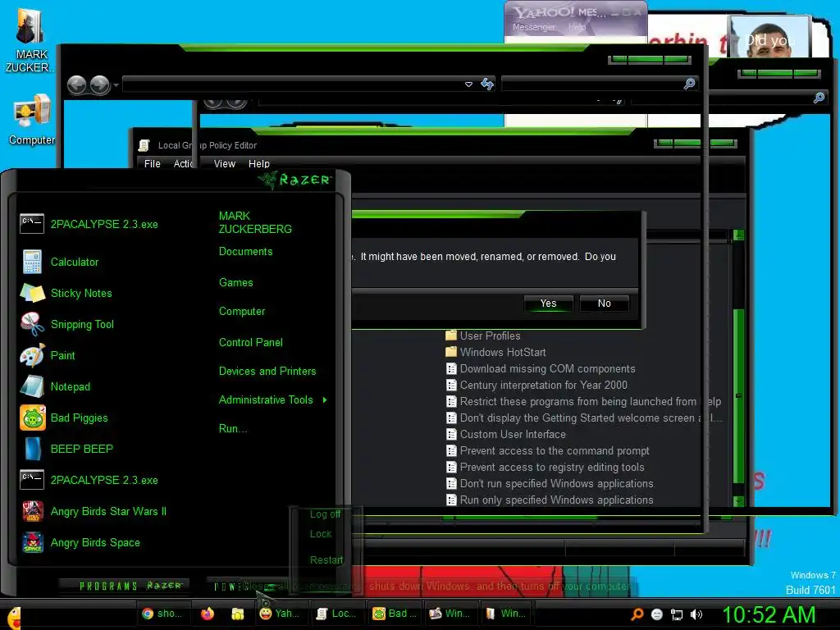Open the Yahoo Messenger Help menu
This screenshot has width=840, height=630.
click(x=577, y=27)
